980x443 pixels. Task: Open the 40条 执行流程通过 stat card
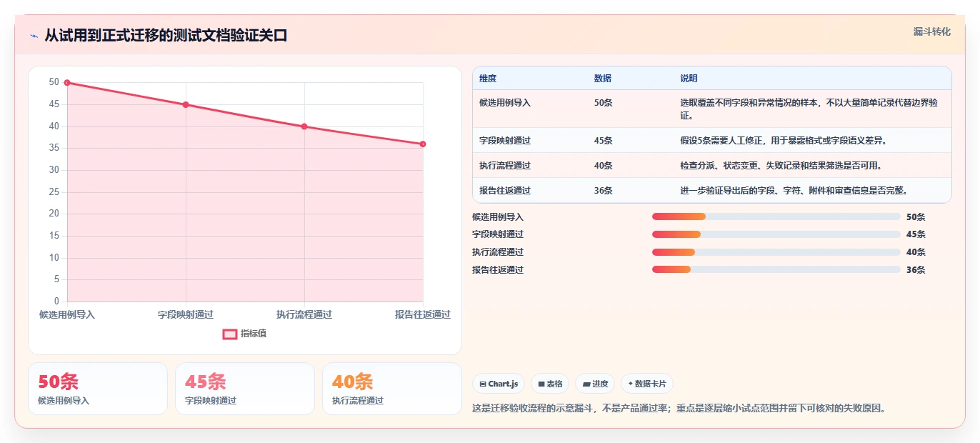point(392,389)
